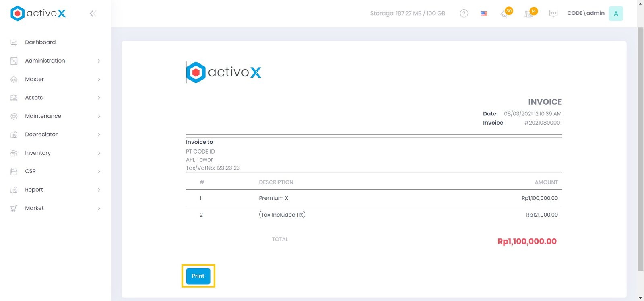Open the tasks icon with the 14 badge

[529, 14]
